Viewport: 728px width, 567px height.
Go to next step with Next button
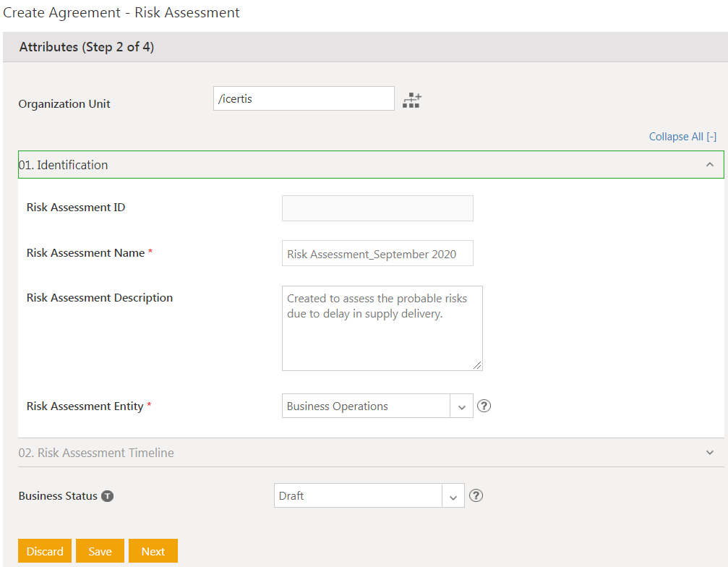tap(153, 551)
